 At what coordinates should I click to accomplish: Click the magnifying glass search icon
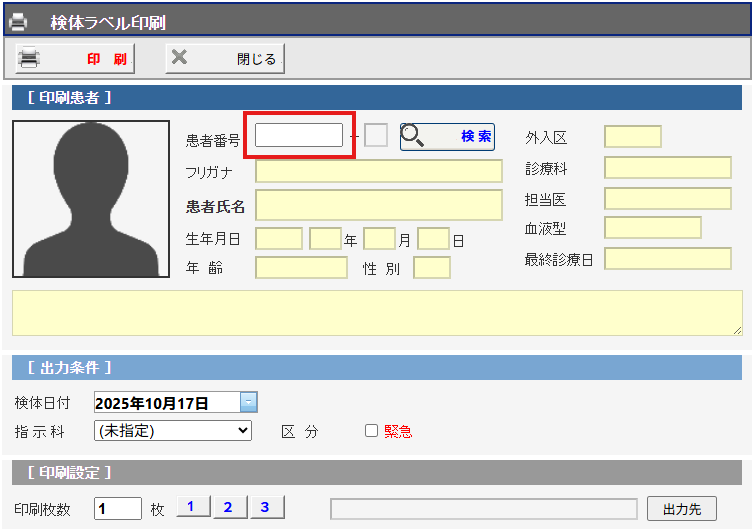(413, 136)
